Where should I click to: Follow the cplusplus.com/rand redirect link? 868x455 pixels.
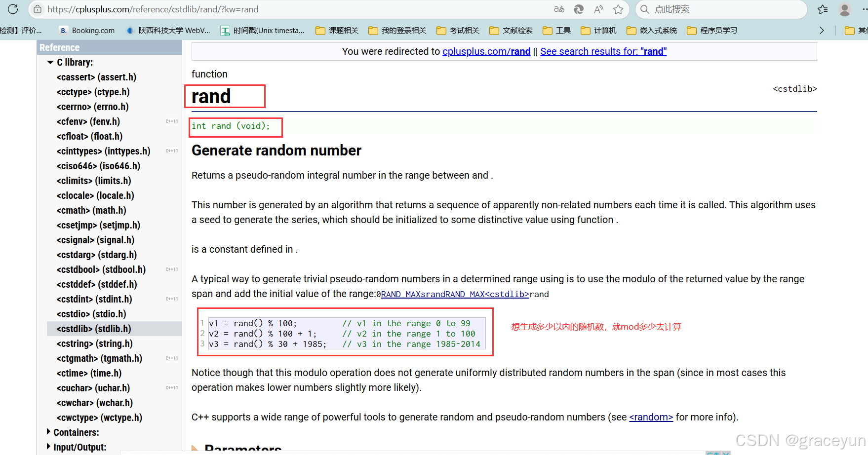tap(486, 51)
